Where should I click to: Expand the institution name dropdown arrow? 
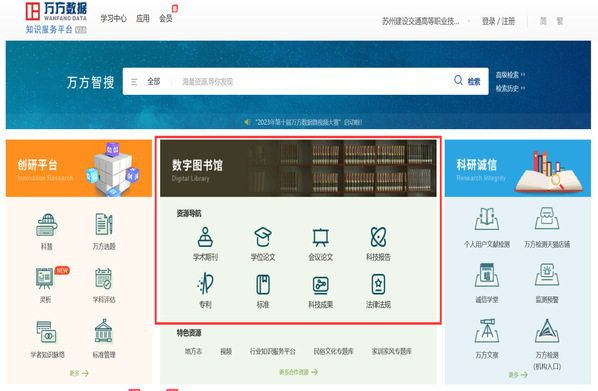(469, 21)
